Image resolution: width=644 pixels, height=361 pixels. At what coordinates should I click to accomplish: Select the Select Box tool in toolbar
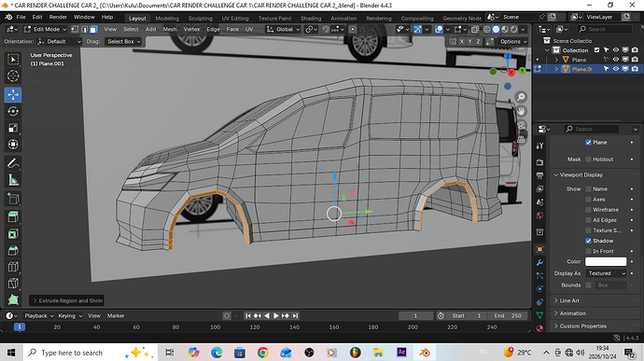tap(13, 60)
